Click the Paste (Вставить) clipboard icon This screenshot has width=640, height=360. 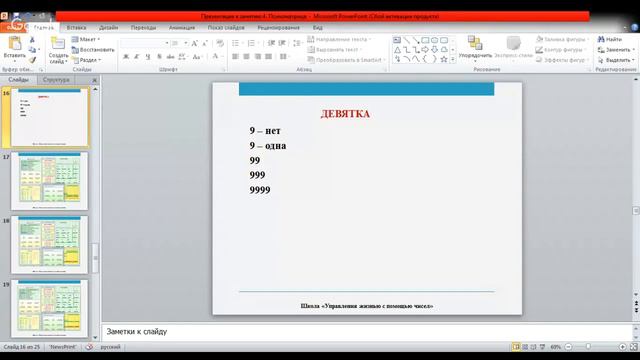[15, 44]
